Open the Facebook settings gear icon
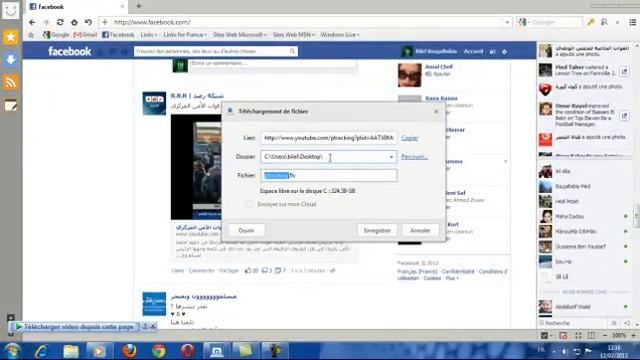Image resolution: width=640 pixels, height=360 pixels. tap(504, 51)
